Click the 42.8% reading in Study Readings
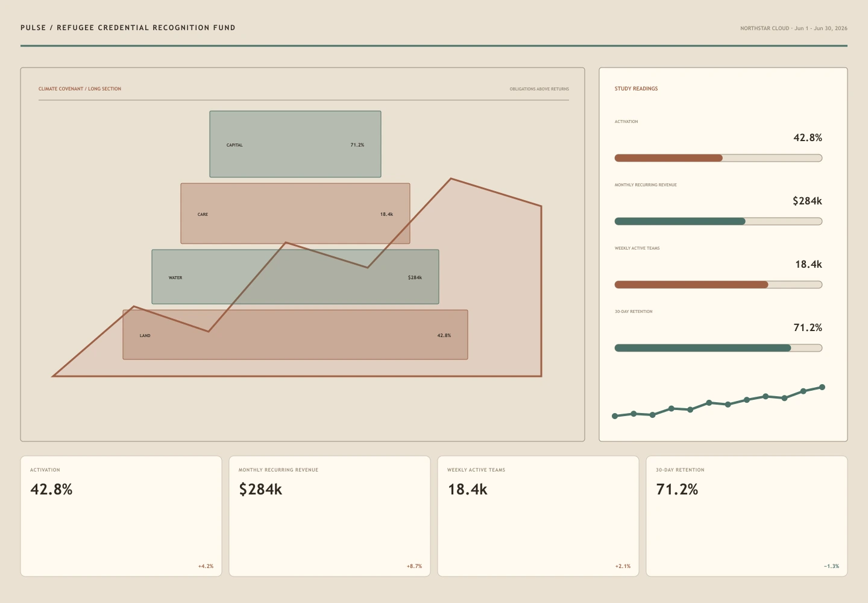The width and height of the screenshot is (868, 603). point(808,137)
